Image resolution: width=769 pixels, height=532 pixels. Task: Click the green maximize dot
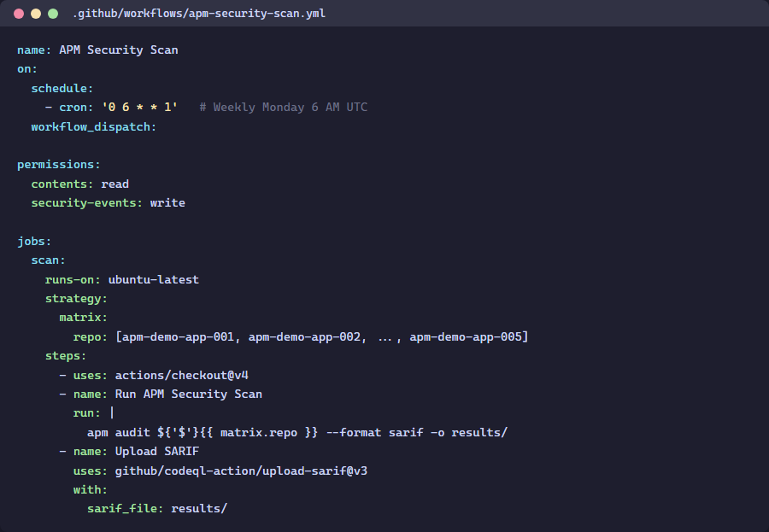tap(53, 14)
